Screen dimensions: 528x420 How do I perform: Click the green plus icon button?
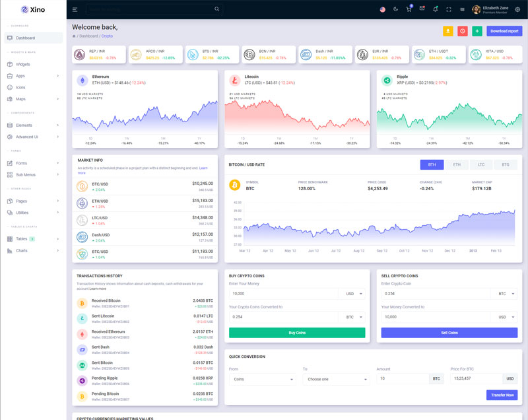(477, 31)
